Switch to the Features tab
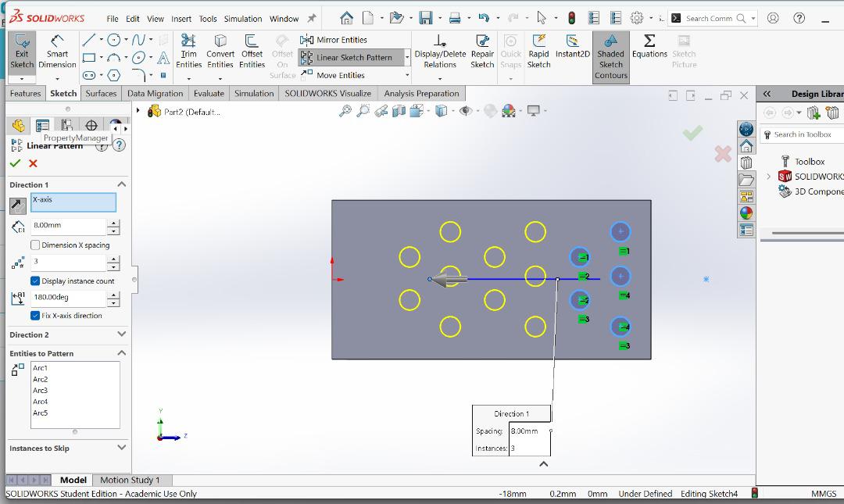Image resolution: width=844 pixels, height=504 pixels. point(25,93)
